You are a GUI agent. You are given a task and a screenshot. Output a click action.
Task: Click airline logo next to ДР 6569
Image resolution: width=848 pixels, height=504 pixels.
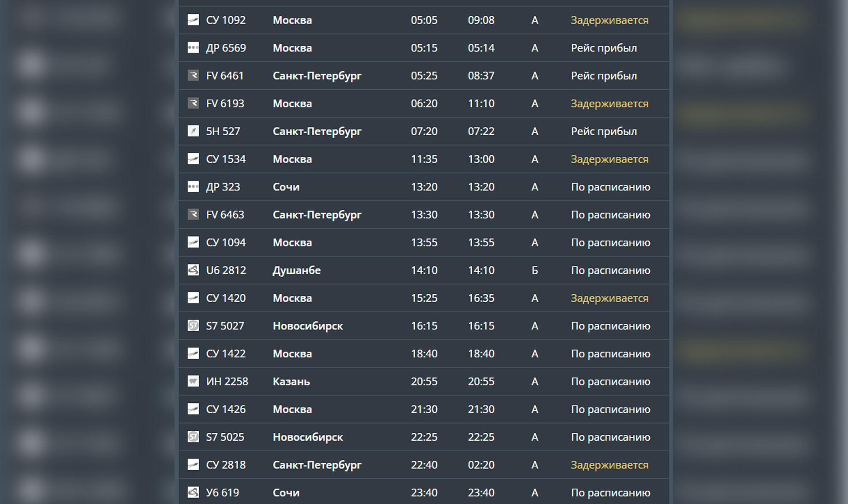[x=193, y=48]
